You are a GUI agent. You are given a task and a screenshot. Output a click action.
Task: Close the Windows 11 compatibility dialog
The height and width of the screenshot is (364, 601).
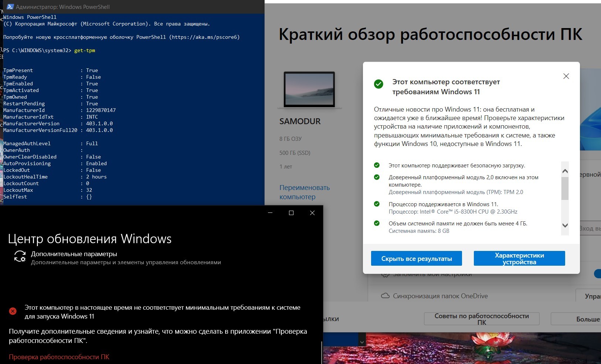click(566, 76)
